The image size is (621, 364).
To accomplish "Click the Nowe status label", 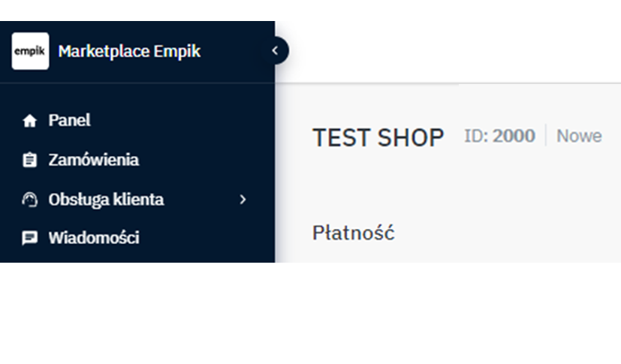I will point(578,136).
